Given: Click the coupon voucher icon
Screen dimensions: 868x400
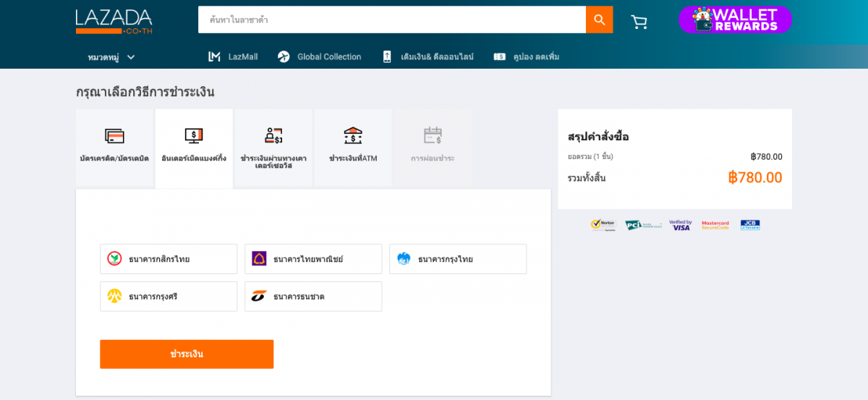Looking at the screenshot, I should [x=500, y=56].
